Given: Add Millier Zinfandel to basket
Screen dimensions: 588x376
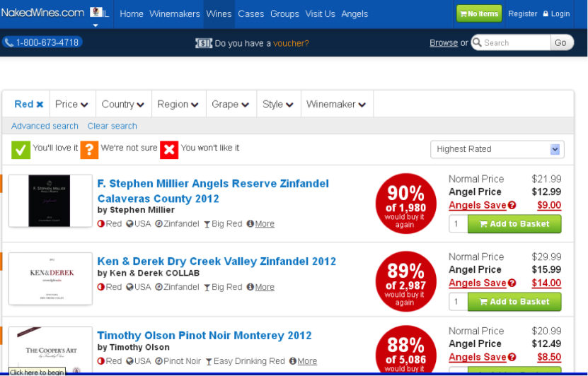Looking at the screenshot, I should (514, 224).
